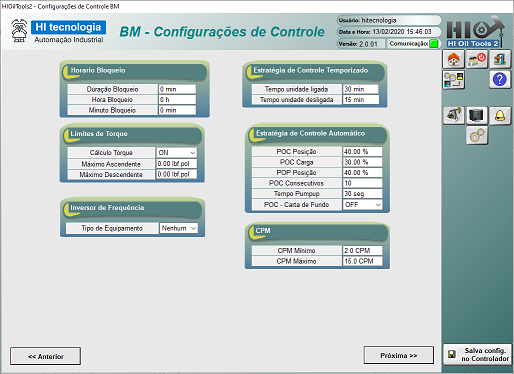514x374 pixels.
Task: Click the Duração Bloqueio label
Action: click(112, 89)
